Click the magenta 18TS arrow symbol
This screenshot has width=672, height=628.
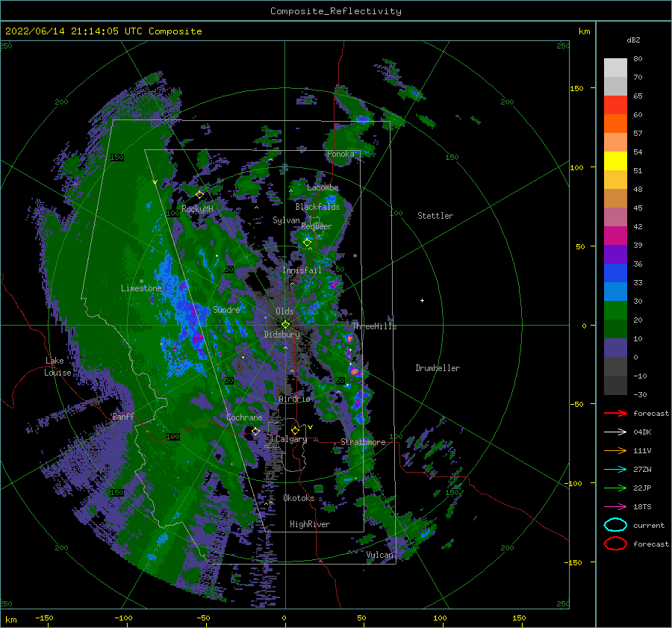615,507
